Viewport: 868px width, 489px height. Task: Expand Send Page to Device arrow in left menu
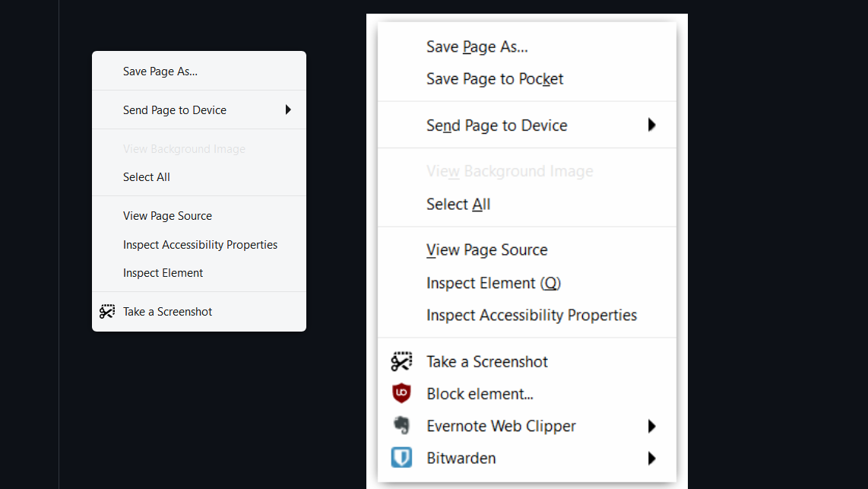(288, 110)
